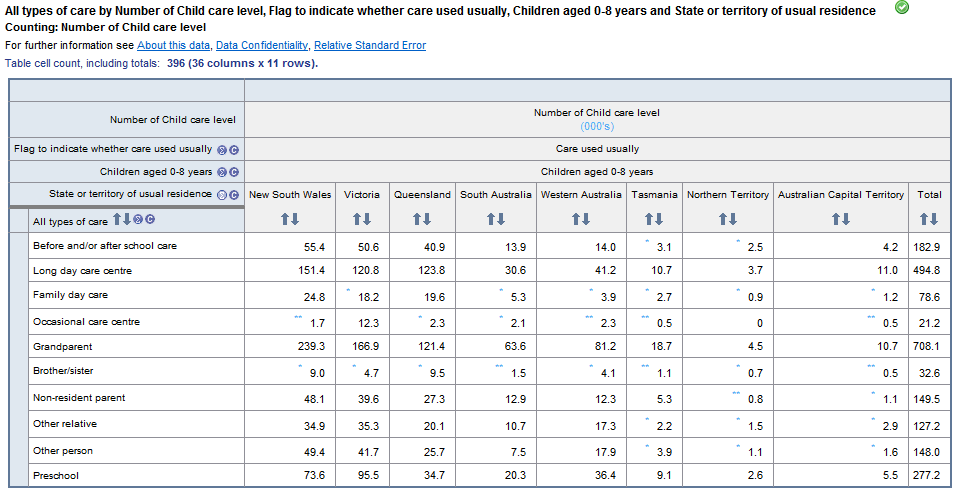The width and height of the screenshot is (962, 493).
Task: Click the up arrow under New South Wales
Action: click(285, 219)
